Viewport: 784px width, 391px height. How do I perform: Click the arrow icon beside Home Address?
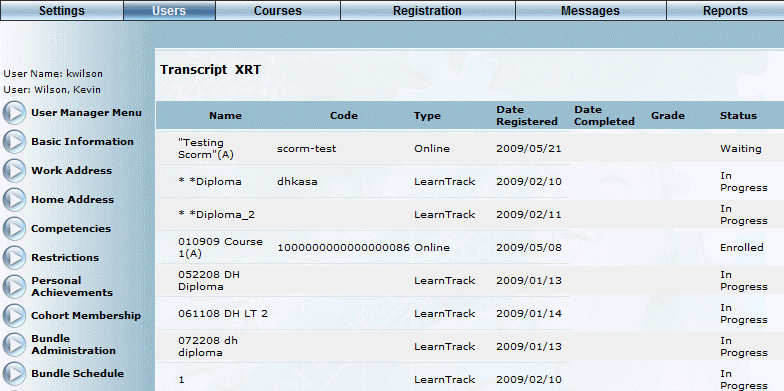(x=14, y=200)
